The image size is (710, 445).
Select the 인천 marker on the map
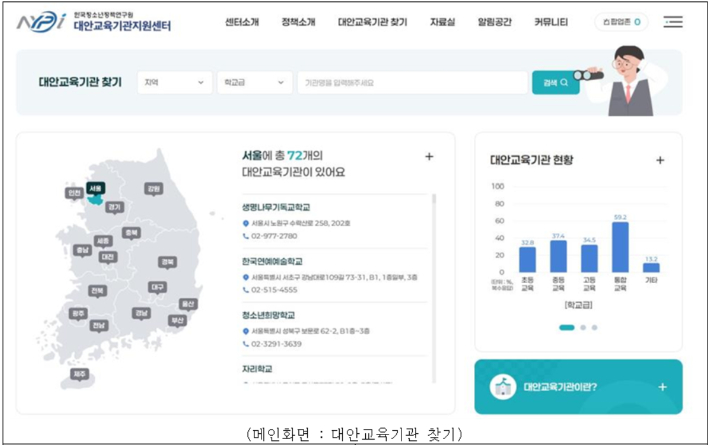pyautogui.click(x=74, y=193)
